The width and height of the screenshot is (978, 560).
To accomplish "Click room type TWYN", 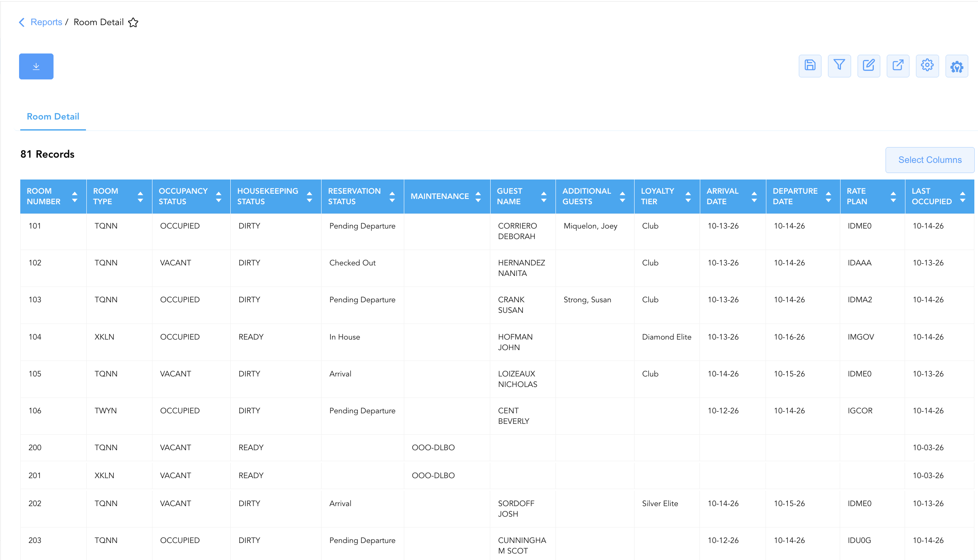I will (105, 411).
